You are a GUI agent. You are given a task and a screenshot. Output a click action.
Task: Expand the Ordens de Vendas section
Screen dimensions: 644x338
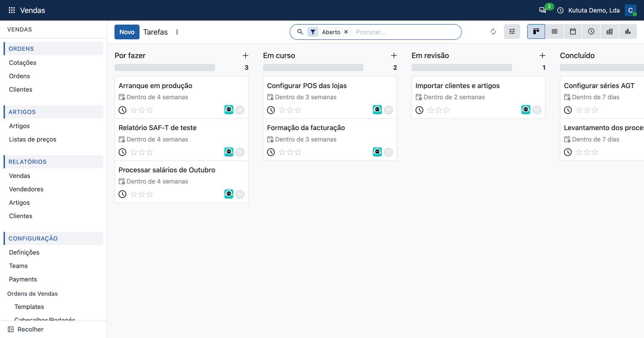click(x=33, y=294)
